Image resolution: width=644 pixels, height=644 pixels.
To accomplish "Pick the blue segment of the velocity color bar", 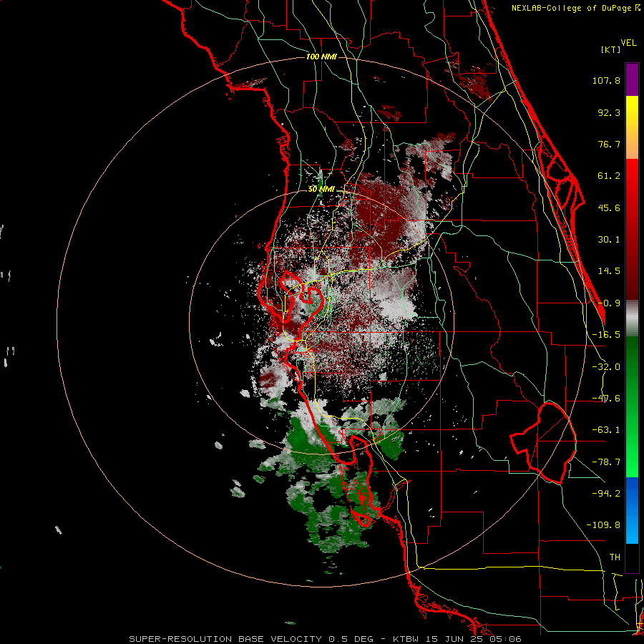I will pos(632,510).
